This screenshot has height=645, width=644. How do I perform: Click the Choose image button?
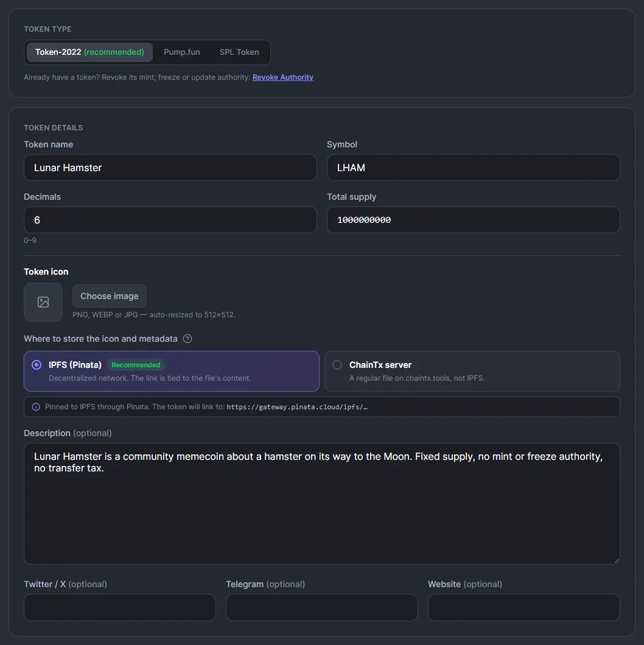tap(110, 296)
